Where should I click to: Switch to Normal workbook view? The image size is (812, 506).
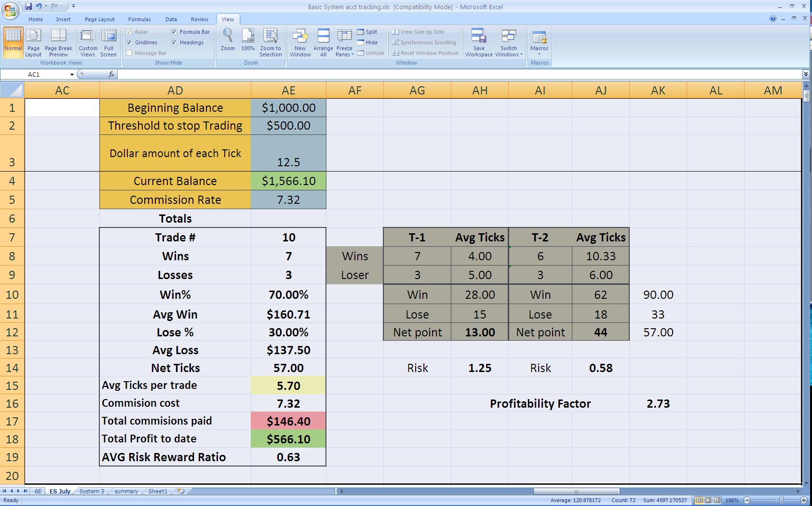pyautogui.click(x=13, y=42)
